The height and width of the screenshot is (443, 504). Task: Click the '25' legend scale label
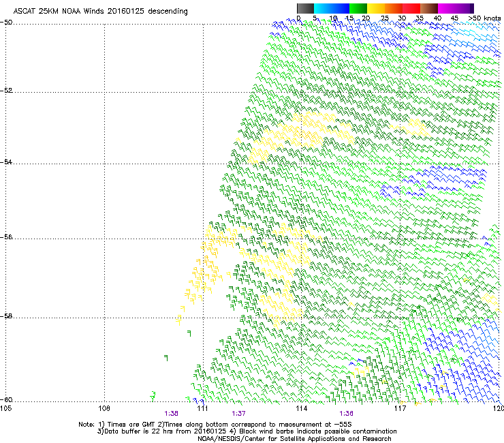pos(384,18)
